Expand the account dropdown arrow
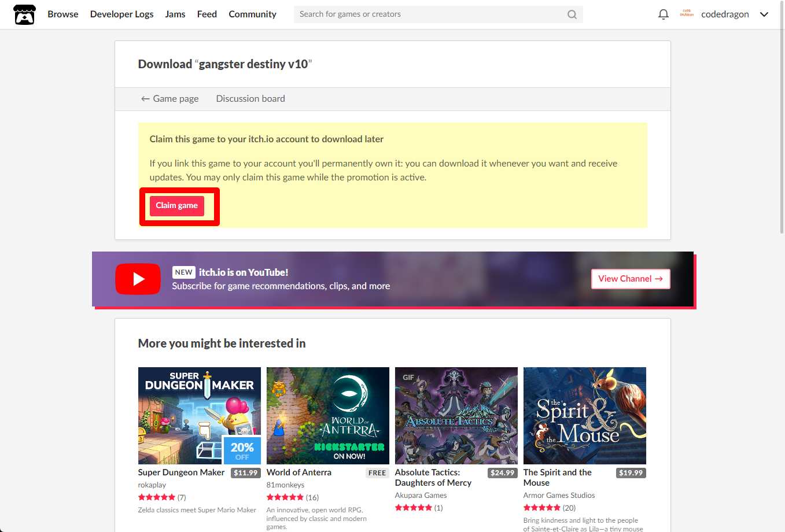This screenshot has width=785, height=532. pos(764,14)
